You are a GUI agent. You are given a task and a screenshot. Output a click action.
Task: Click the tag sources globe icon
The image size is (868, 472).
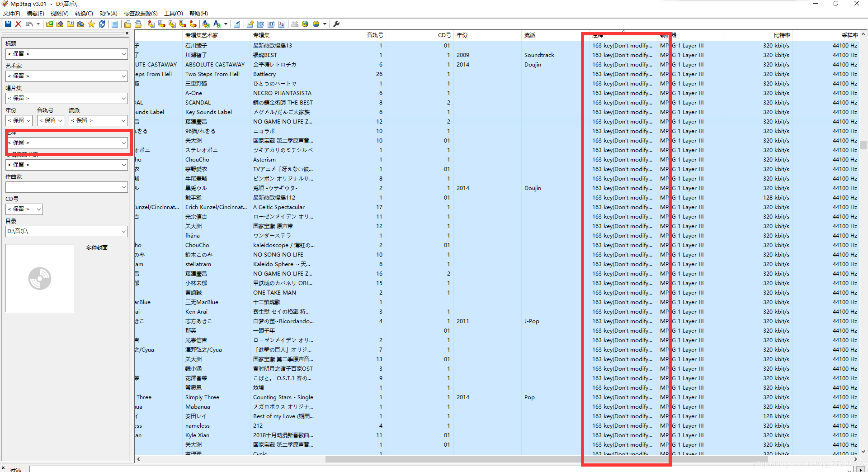[305, 24]
